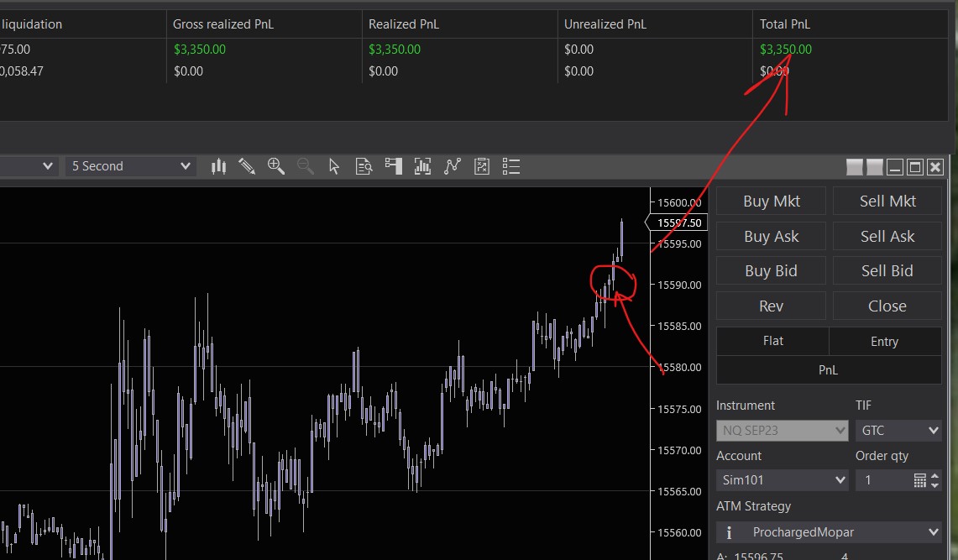Toggle the Chart Trader panel icon
This screenshot has width=958, height=560.
pyautogui.click(x=394, y=166)
